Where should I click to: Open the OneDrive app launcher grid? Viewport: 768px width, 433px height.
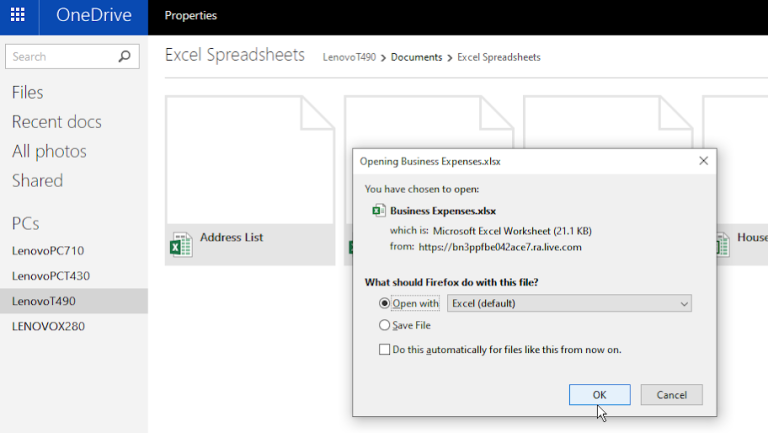(x=18, y=15)
